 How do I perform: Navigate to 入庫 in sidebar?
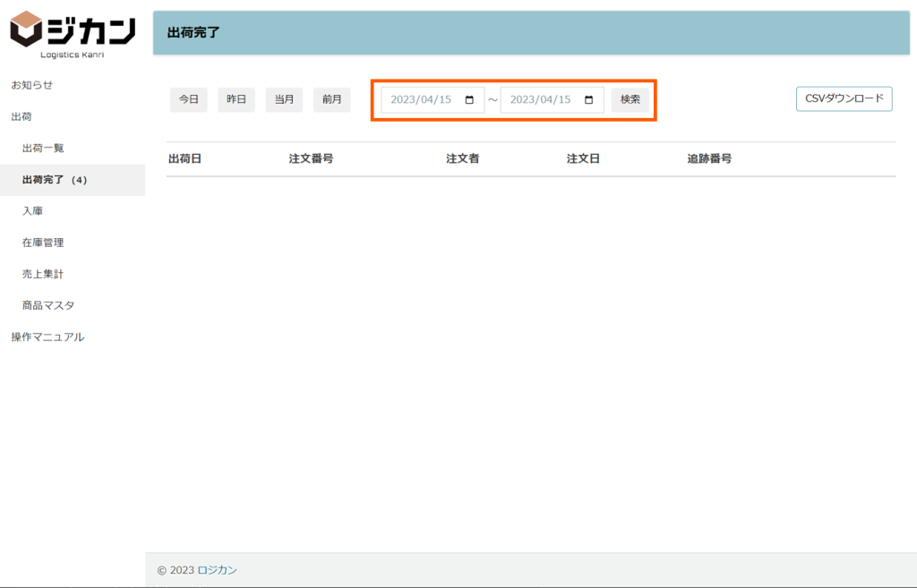coord(32,211)
